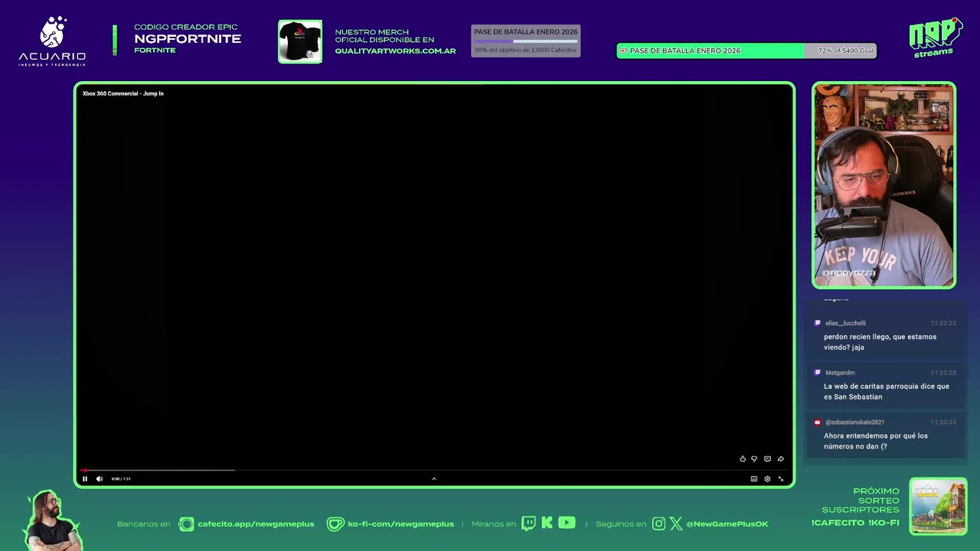Screen dimensions: 980x551
Task: Click the @NewGamePlusOK handle
Action: coord(727,524)
